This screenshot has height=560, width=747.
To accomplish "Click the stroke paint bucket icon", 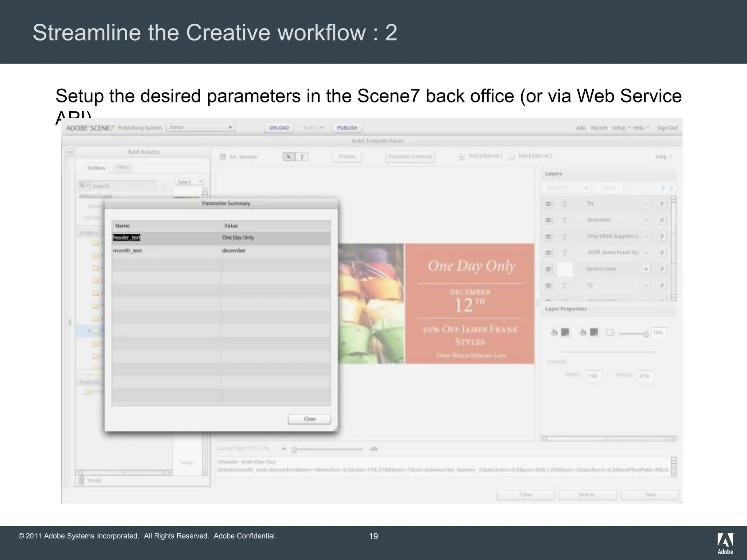I will pyautogui.click(x=583, y=332).
